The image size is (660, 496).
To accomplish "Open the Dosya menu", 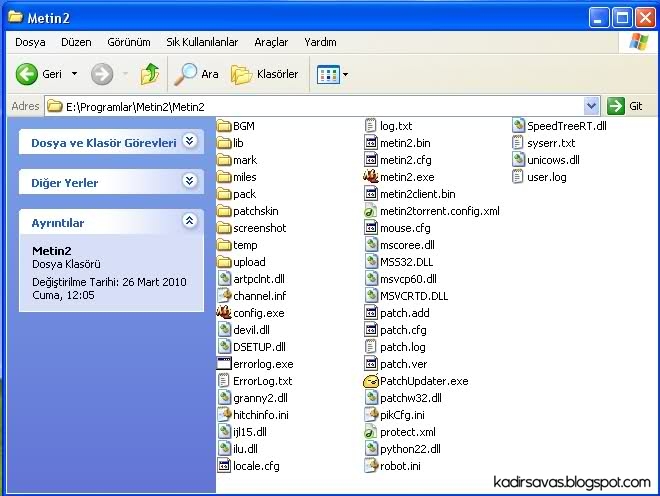I will tap(30, 42).
